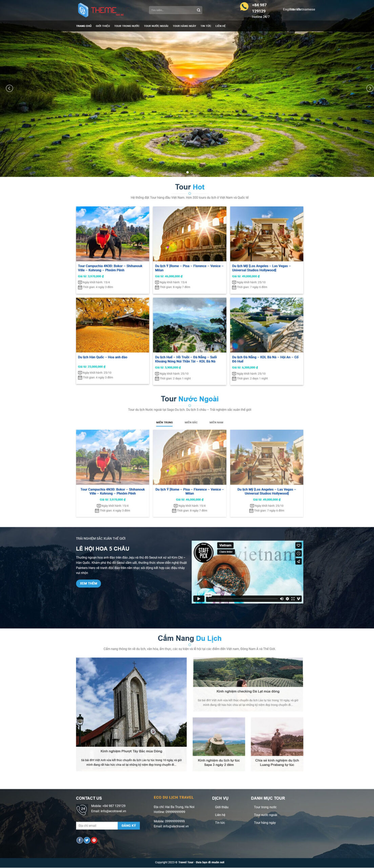The height and width of the screenshot is (868, 374).
Task: Open footer Tour trong nước link
Action: (265, 807)
